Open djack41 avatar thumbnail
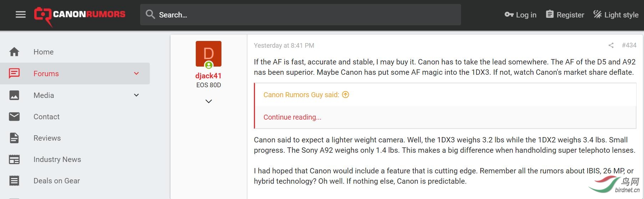 click(209, 54)
